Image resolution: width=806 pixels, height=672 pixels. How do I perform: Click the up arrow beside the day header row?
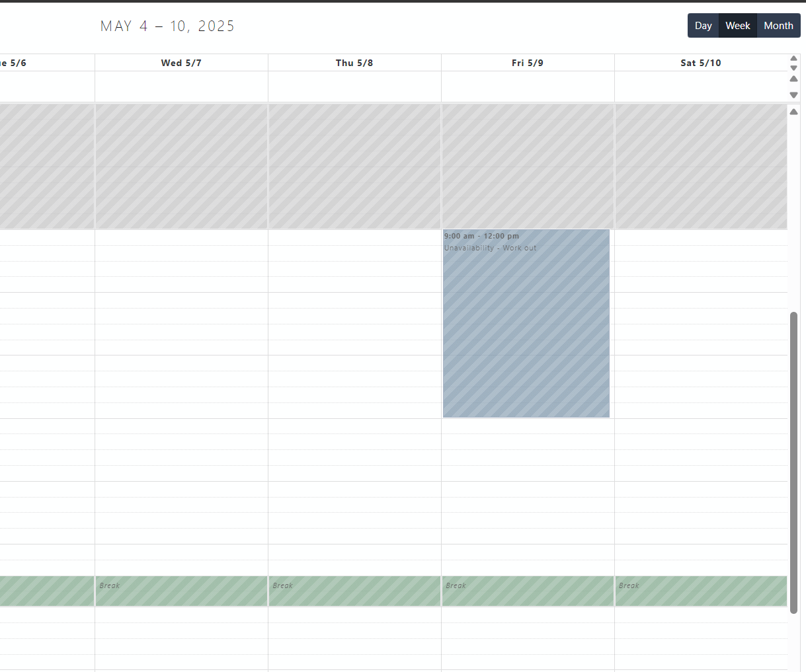(793, 58)
